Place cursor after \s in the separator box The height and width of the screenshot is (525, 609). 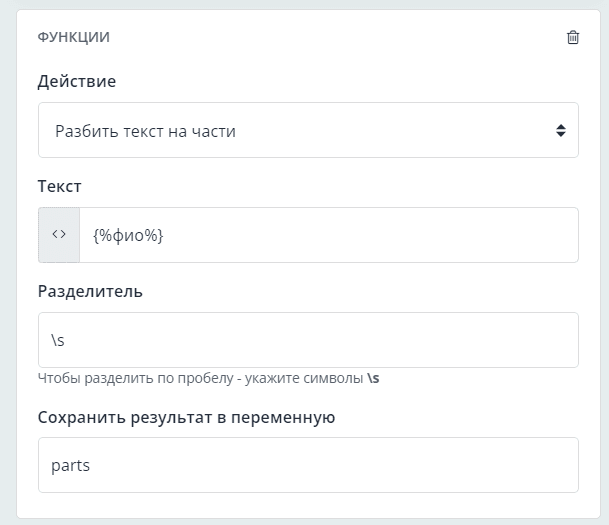[68, 340]
